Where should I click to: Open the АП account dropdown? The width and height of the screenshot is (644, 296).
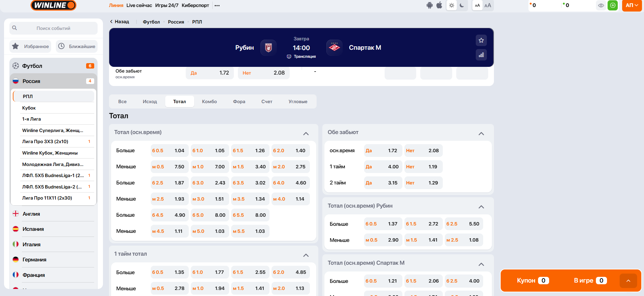(x=632, y=5)
